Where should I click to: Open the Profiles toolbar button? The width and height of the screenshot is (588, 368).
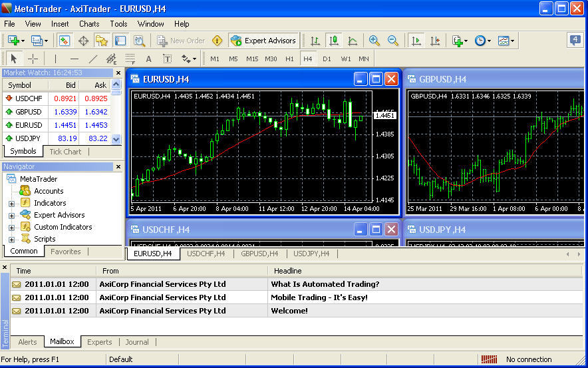click(x=39, y=41)
